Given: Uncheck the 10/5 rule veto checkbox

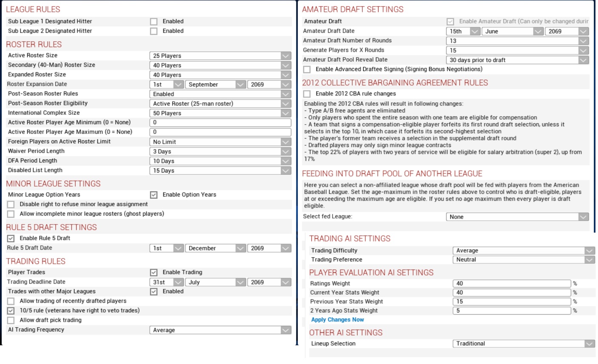Looking at the screenshot, I should tap(11, 311).
